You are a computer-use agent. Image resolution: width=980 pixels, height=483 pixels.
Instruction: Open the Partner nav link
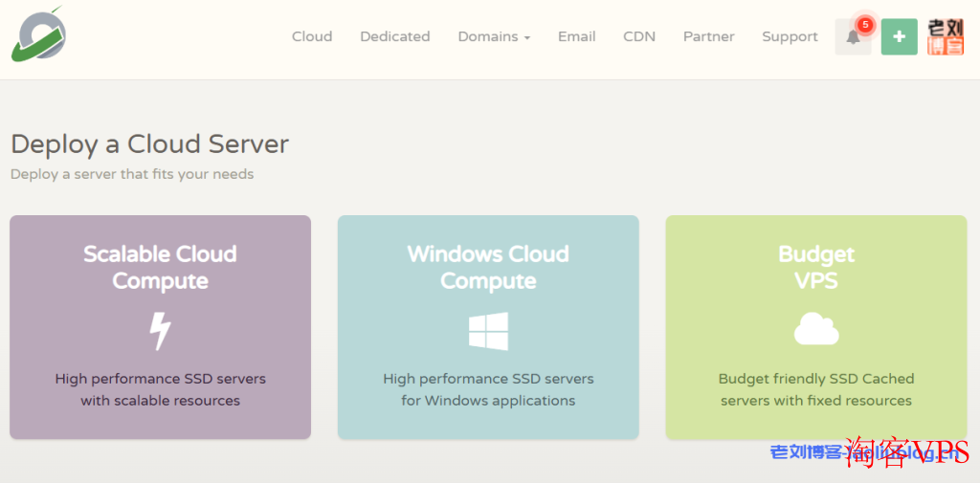[x=709, y=37]
